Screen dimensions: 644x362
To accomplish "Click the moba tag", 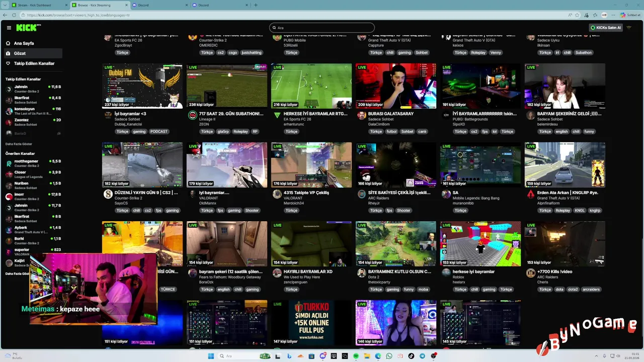I will 423,290.
